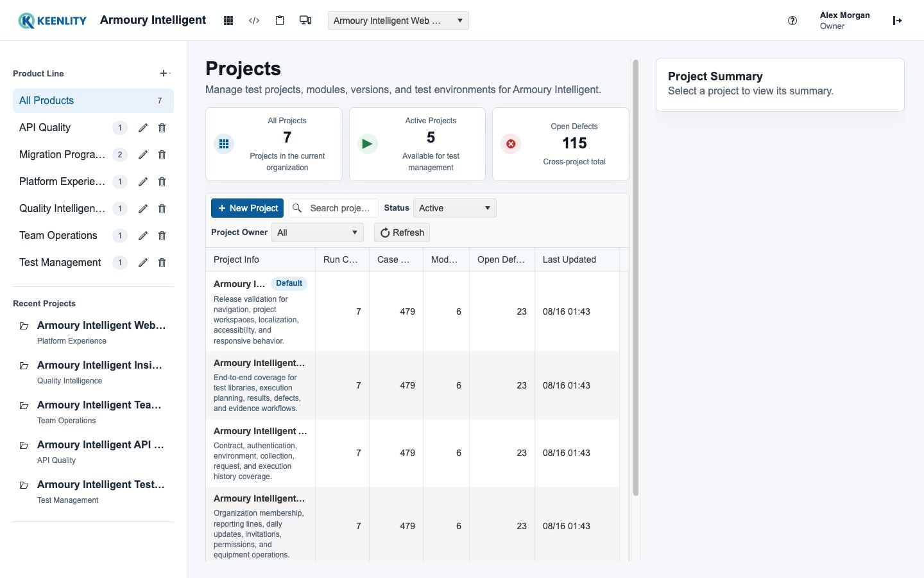Click the logout icon beside Alex Morgan
The width and height of the screenshot is (924, 578).
pos(898,21)
